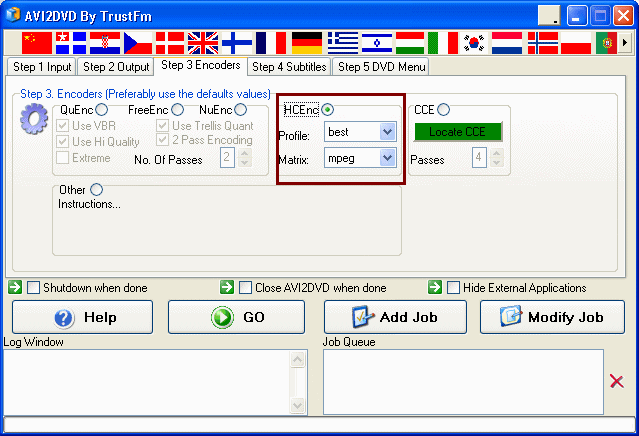Click the Add Job button
This screenshot has height=436, width=639.
pyautogui.click(x=395, y=317)
